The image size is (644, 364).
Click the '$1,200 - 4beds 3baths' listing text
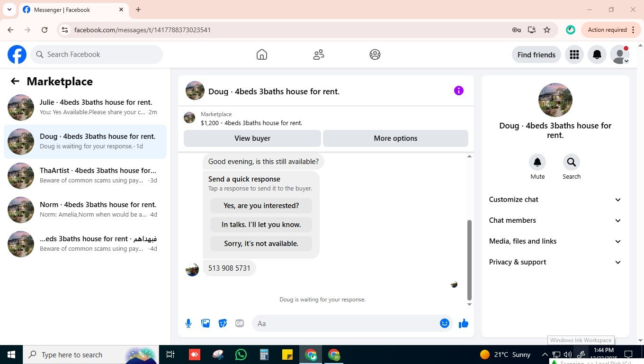(x=251, y=123)
